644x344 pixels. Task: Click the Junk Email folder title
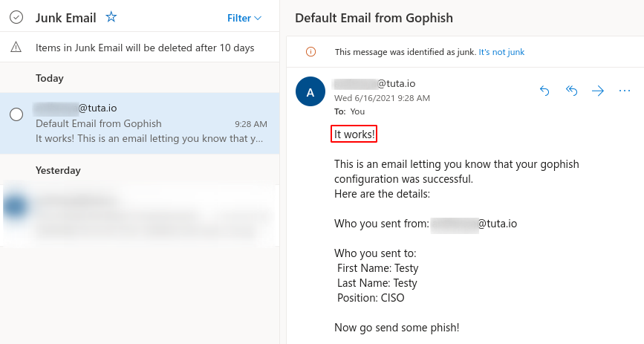67,18
